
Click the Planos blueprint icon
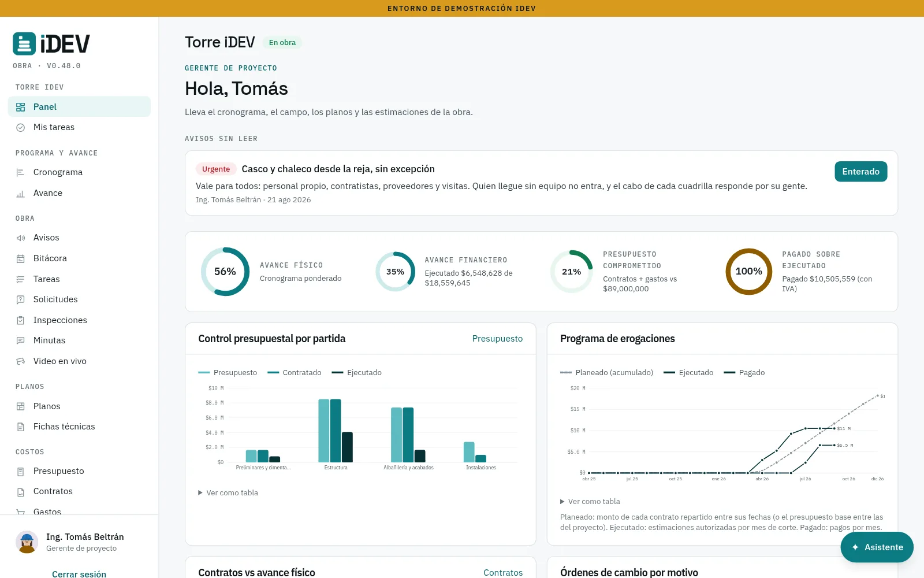[21, 406]
